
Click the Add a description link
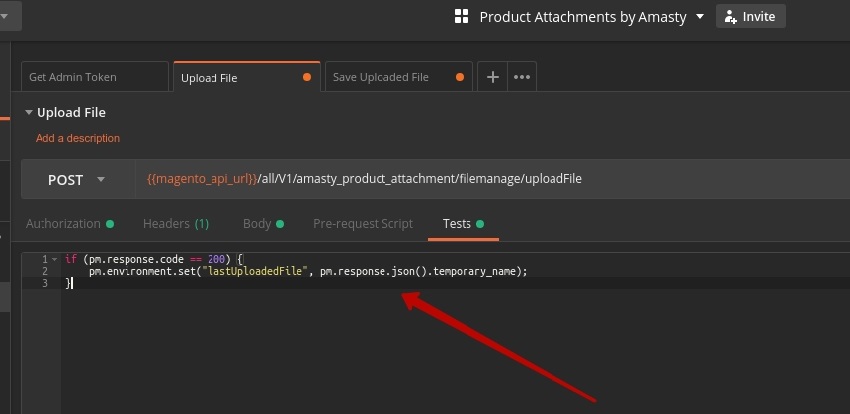click(78, 138)
